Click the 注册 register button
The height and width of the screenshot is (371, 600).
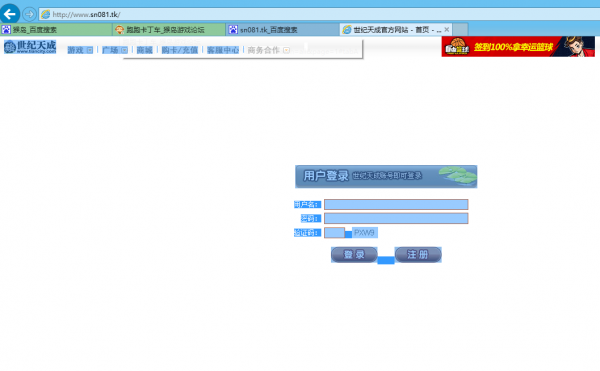click(418, 255)
